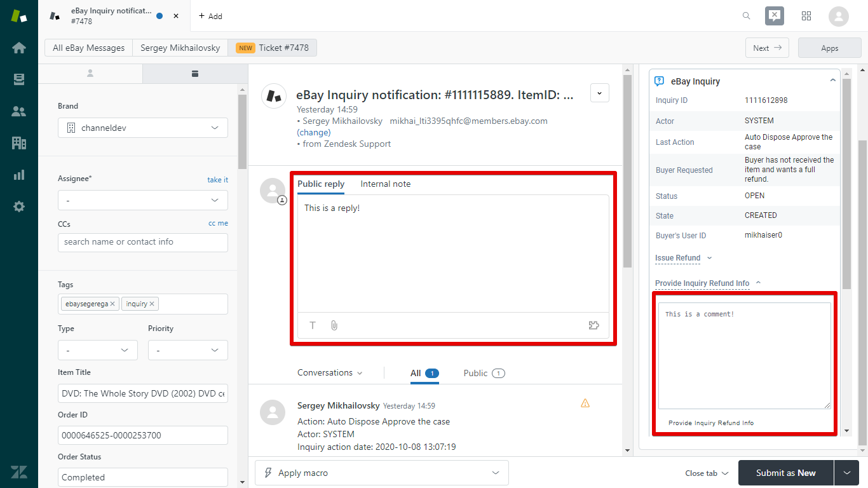Click the apps puzzle icon in reply editor
Viewport: 868px width, 488px height.
click(x=594, y=325)
